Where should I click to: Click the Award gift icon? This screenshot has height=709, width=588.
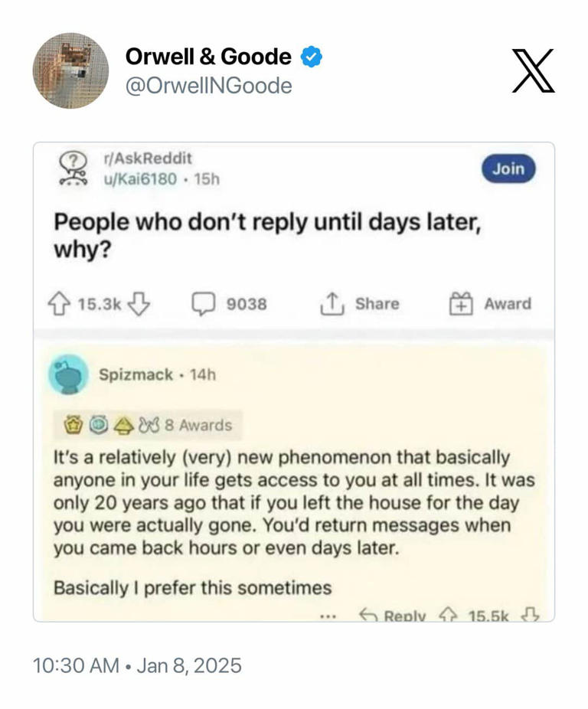click(460, 302)
